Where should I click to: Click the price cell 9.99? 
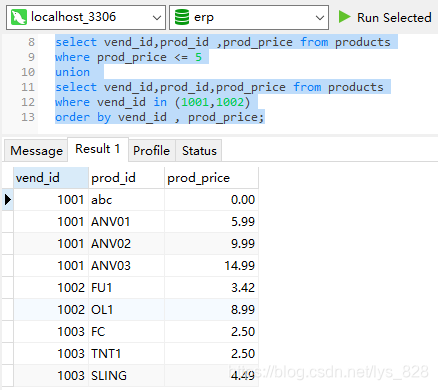coord(211,244)
